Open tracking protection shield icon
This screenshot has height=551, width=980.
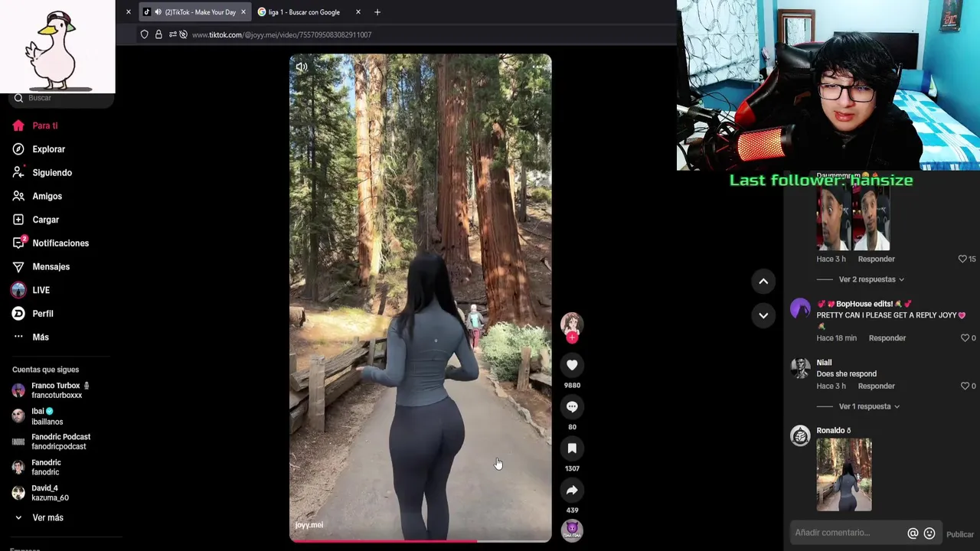tap(144, 34)
